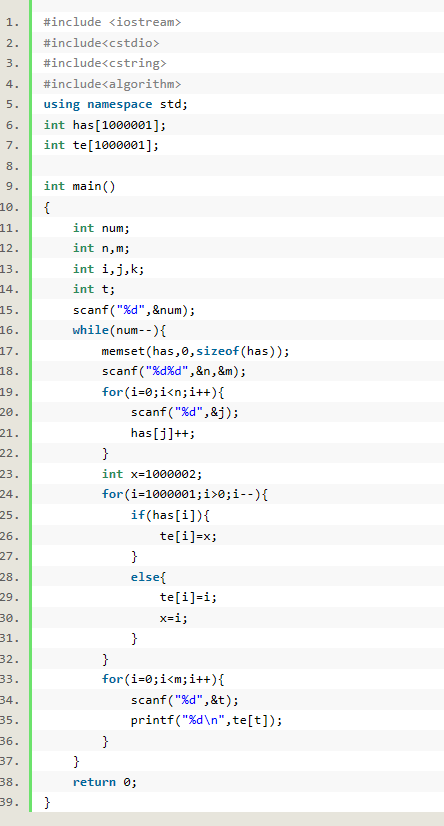The image size is (444, 826).
Task: Click the "else{" line
Action: pyautogui.click(x=149, y=577)
